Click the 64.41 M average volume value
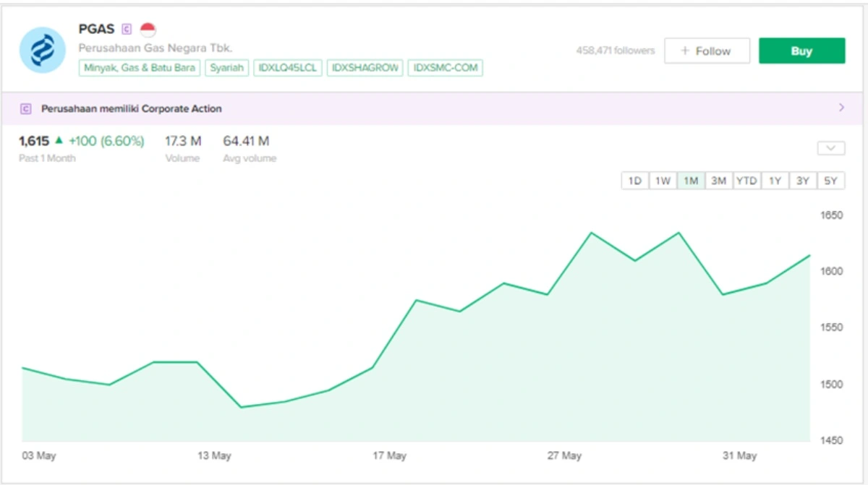868x485 pixels. (x=246, y=141)
